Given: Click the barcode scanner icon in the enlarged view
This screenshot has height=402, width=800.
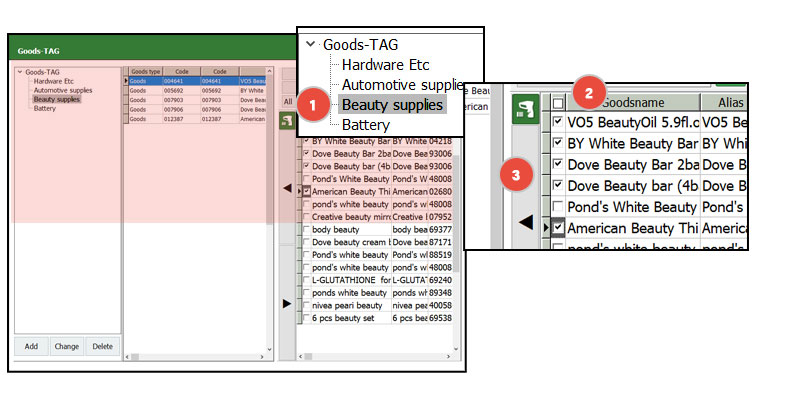Looking at the screenshot, I should 526,109.
